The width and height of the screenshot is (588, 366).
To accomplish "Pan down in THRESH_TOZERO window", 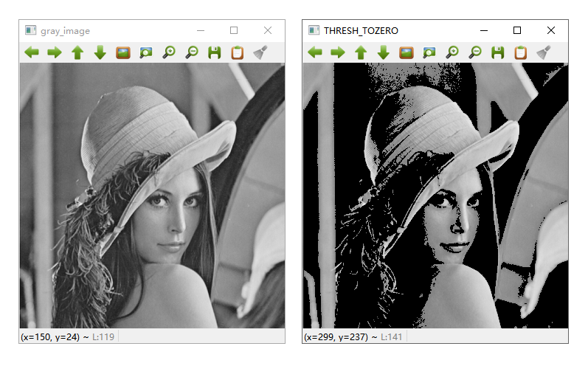I will click(383, 52).
